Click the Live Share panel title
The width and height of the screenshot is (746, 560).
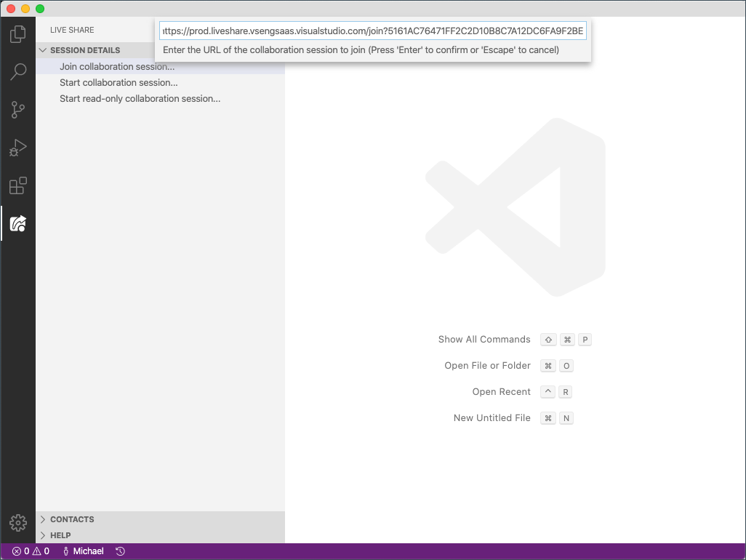coord(72,30)
